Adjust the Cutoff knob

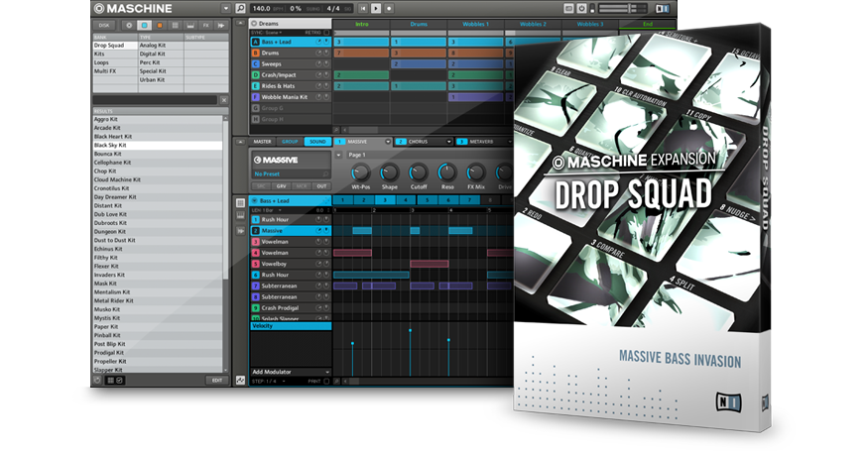coord(419,172)
